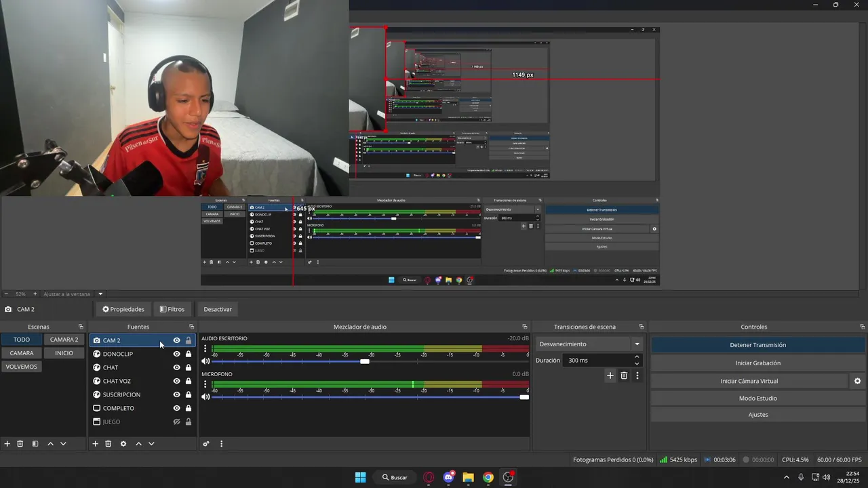This screenshot has height=488, width=868.
Task: Click Detener Transmisión
Action: tap(757, 345)
